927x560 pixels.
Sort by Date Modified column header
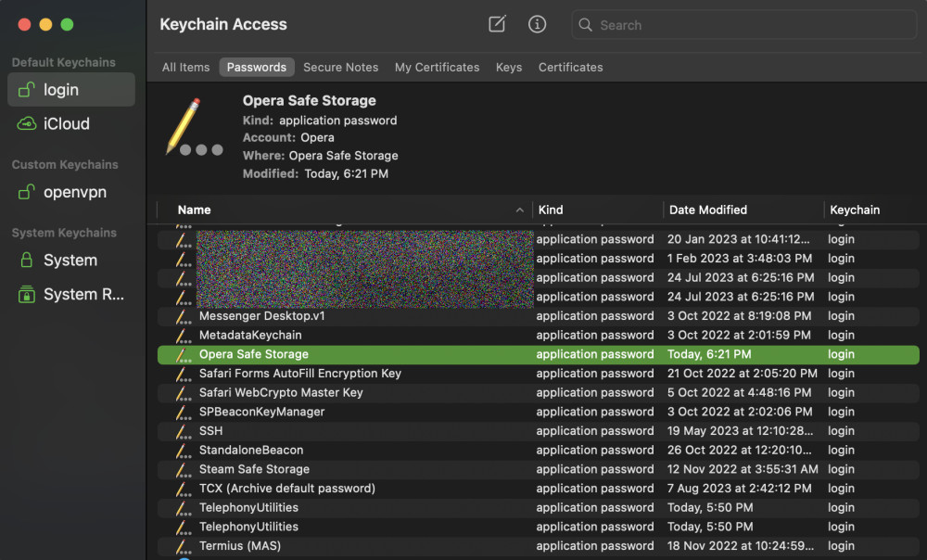[707, 210]
